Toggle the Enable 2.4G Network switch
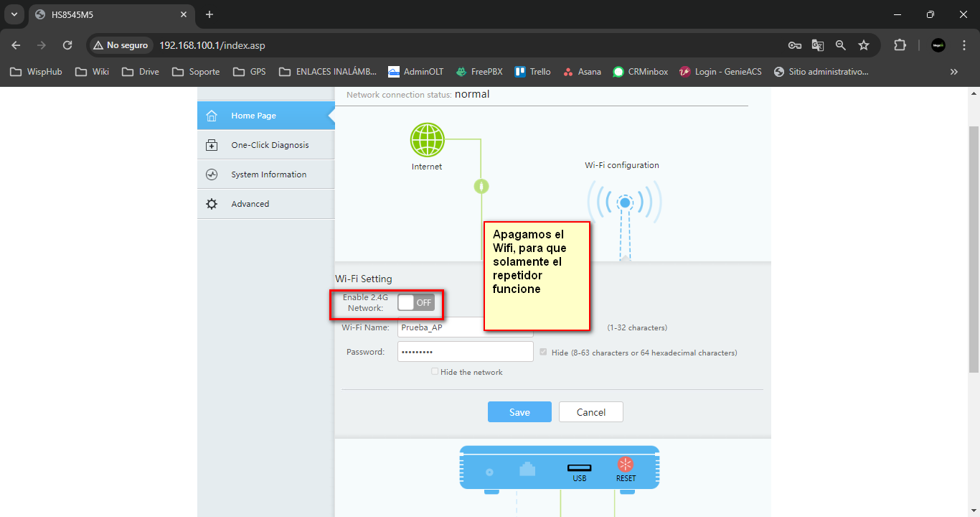Viewport: 980px width, 517px height. click(416, 302)
